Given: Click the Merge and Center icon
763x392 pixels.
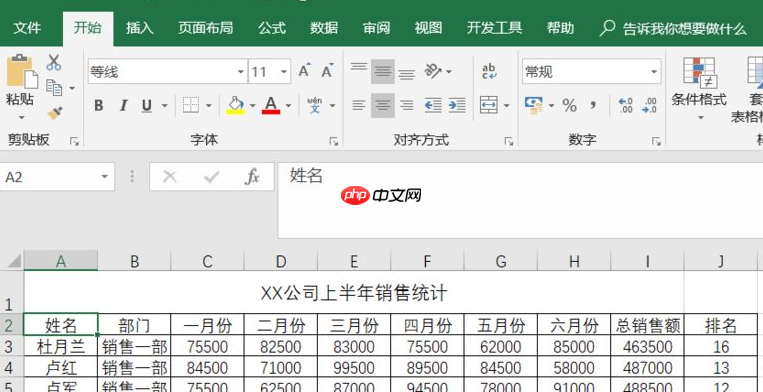Looking at the screenshot, I should 489,105.
